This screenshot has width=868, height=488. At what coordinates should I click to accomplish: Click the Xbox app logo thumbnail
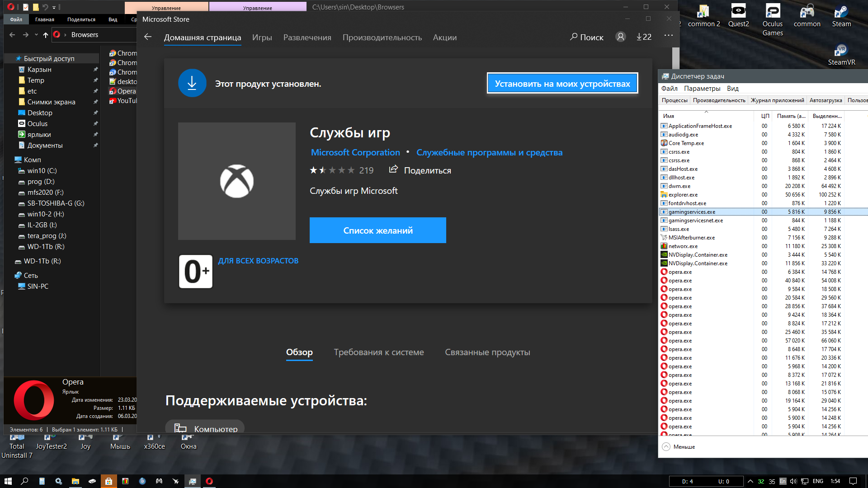click(x=236, y=181)
